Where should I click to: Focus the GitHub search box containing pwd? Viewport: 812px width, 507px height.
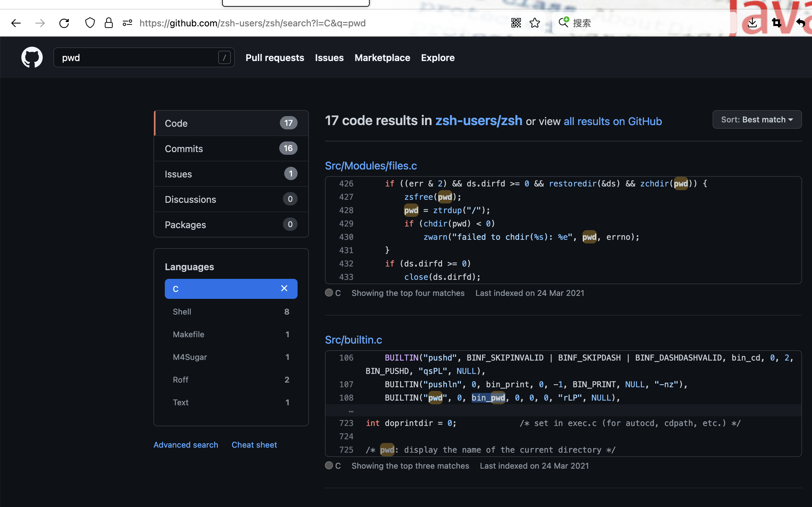pos(144,58)
